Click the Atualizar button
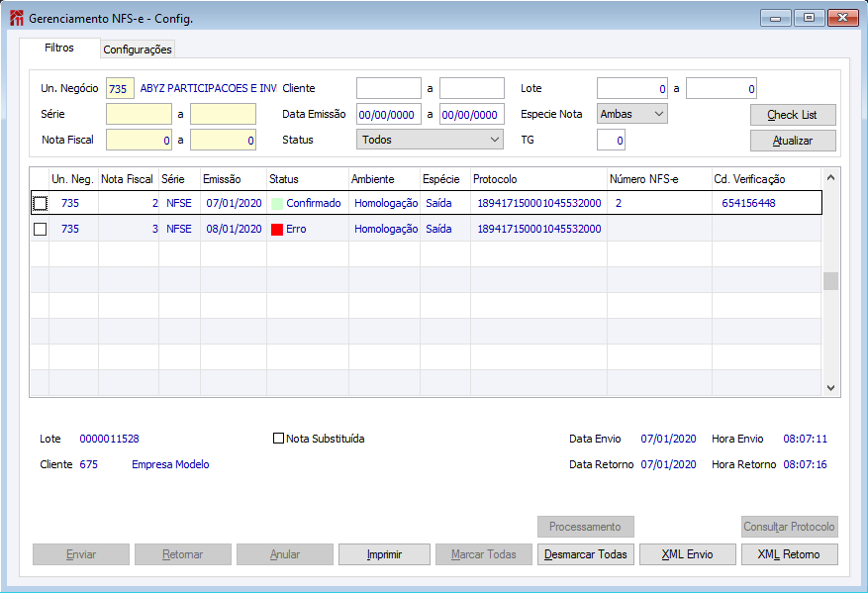Image resolution: width=868 pixels, height=593 pixels. (793, 141)
